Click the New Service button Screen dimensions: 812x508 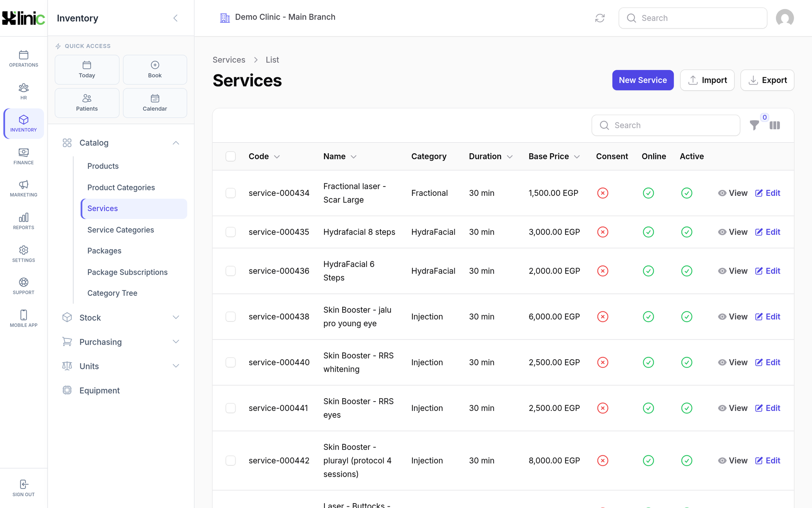pos(643,80)
